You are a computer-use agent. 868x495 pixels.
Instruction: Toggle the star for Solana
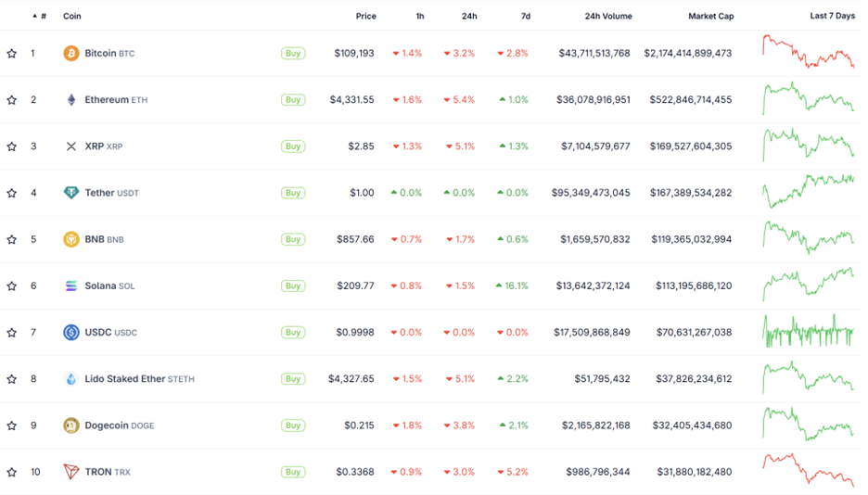[x=12, y=286]
